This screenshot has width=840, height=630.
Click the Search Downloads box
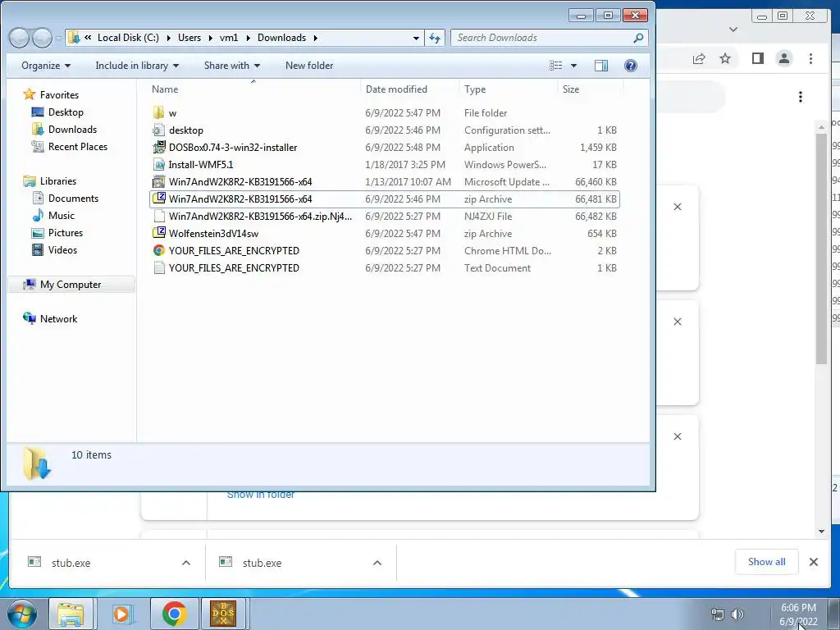pyautogui.click(x=550, y=38)
